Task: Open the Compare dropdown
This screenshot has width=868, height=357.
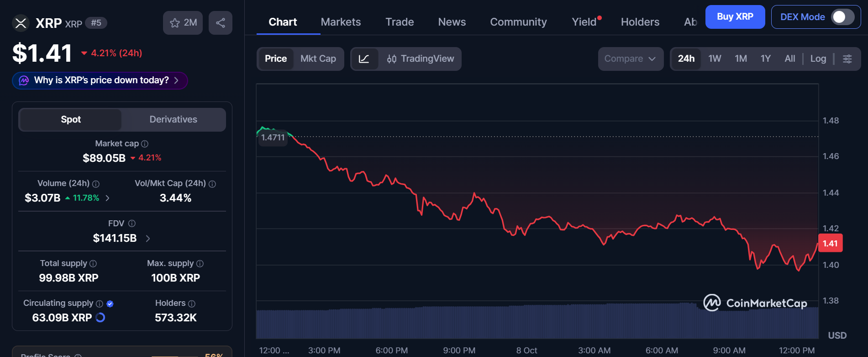Action: [631, 59]
